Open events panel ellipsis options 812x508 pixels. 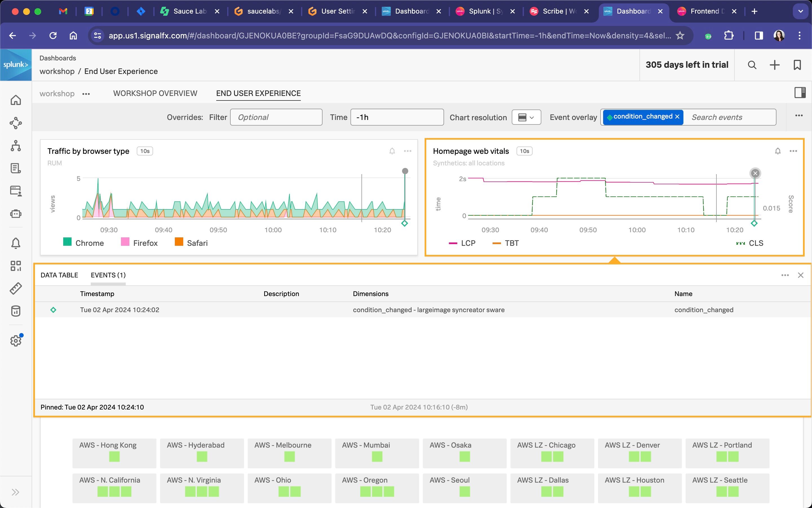pyautogui.click(x=785, y=275)
